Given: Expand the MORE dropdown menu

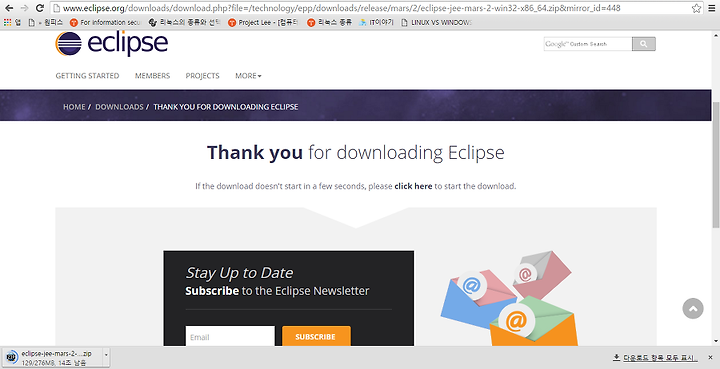Looking at the screenshot, I should (x=248, y=76).
